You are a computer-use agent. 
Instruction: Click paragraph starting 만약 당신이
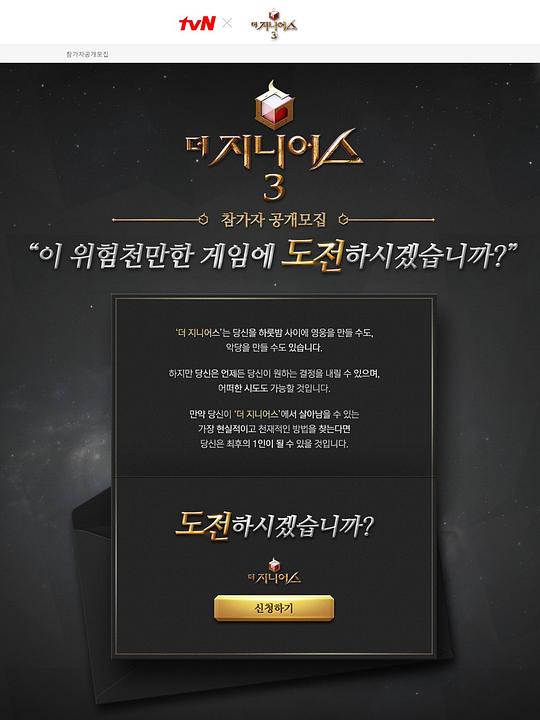[274, 429]
